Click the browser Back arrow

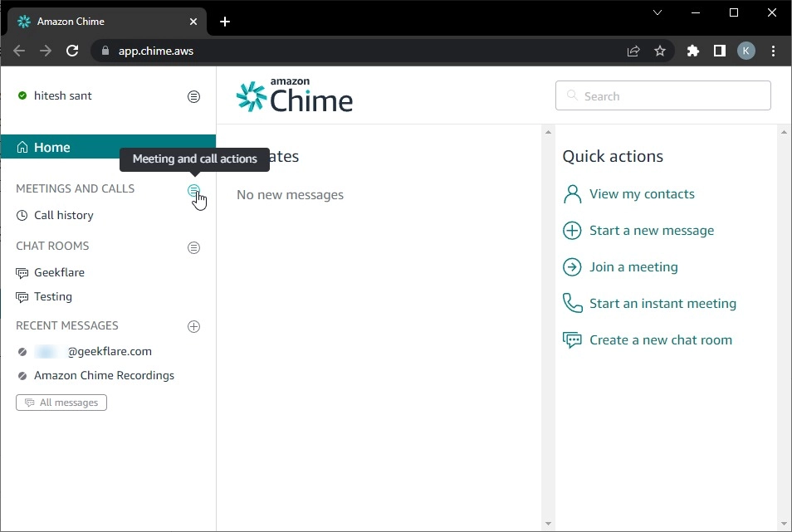tap(19, 51)
